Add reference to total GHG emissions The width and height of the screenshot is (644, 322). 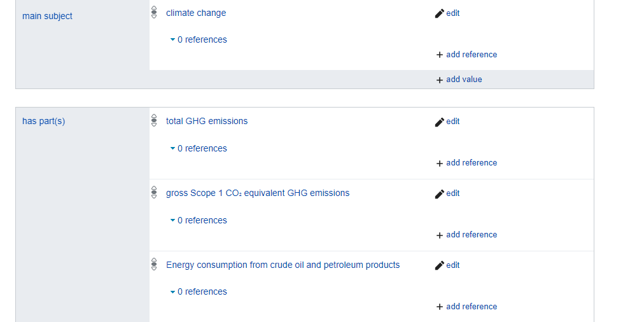pyautogui.click(x=466, y=163)
